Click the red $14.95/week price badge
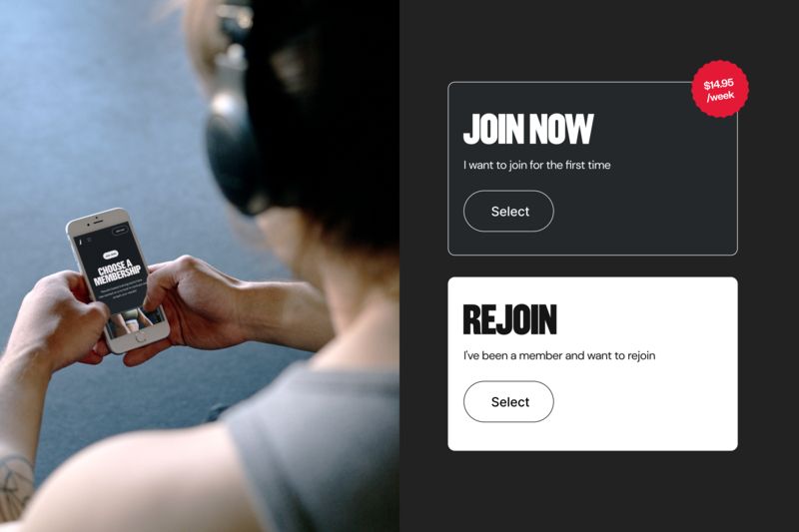The height and width of the screenshot is (532, 799). coord(719,89)
